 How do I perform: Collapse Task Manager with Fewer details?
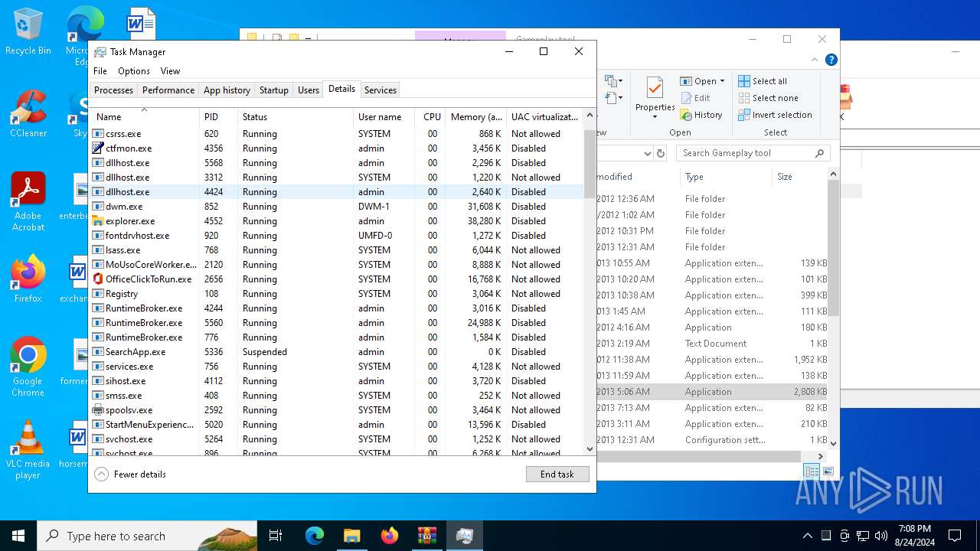[130, 474]
